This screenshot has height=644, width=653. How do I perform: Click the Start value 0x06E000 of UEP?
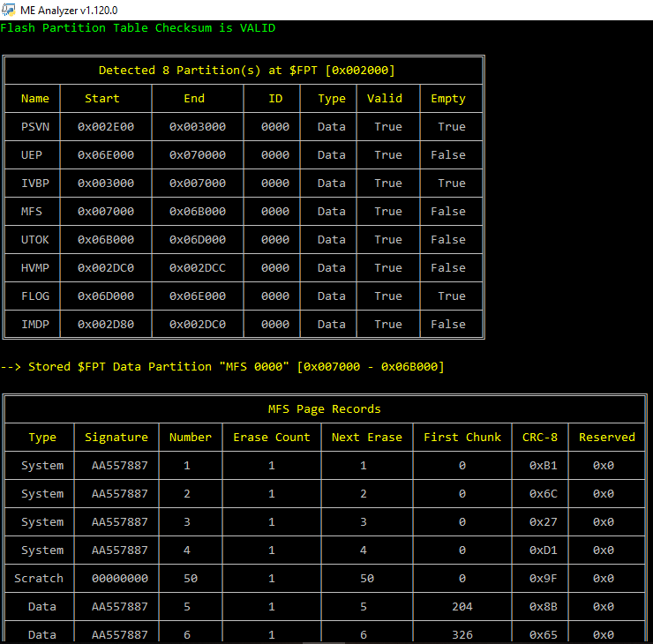pos(106,155)
